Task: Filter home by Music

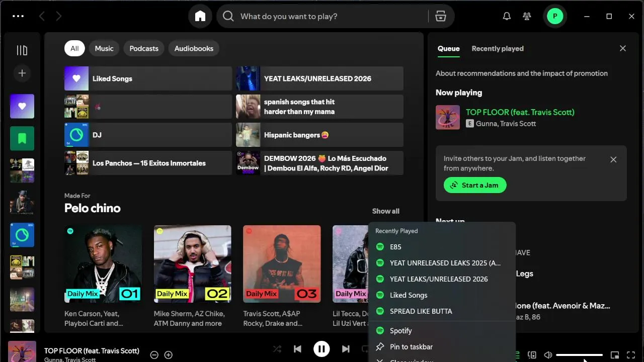Action: coord(104,48)
